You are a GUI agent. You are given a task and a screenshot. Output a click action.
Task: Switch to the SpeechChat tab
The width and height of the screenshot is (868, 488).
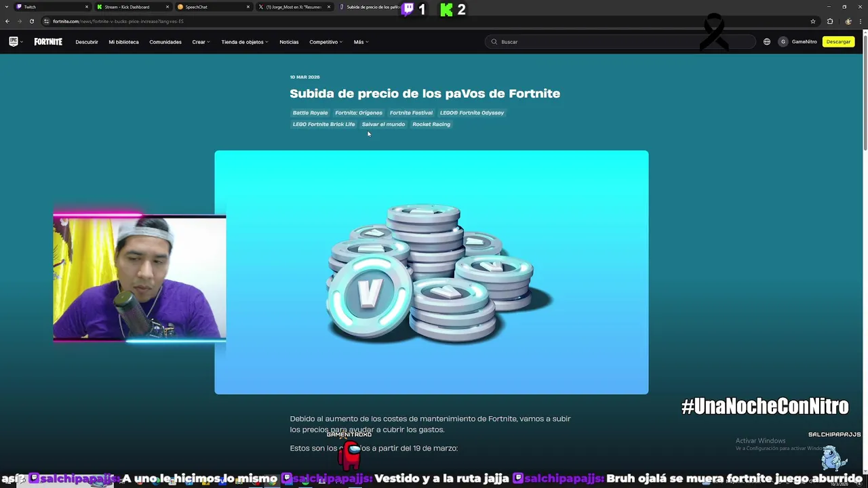(213, 7)
